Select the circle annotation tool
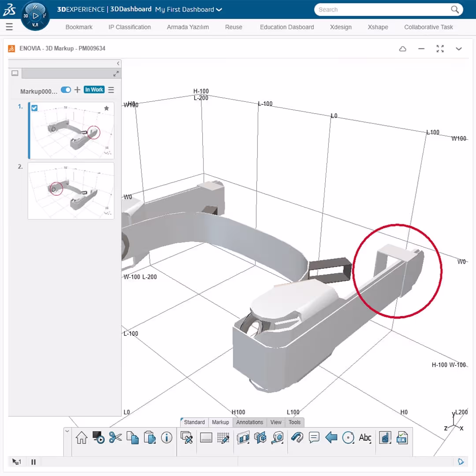 [348, 438]
